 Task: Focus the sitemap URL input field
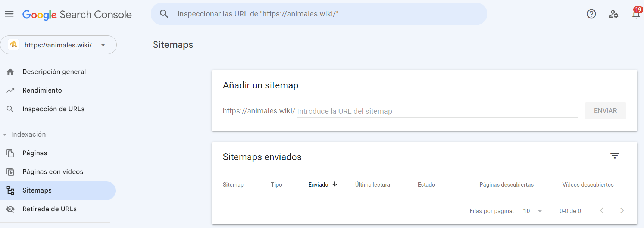pyautogui.click(x=437, y=111)
